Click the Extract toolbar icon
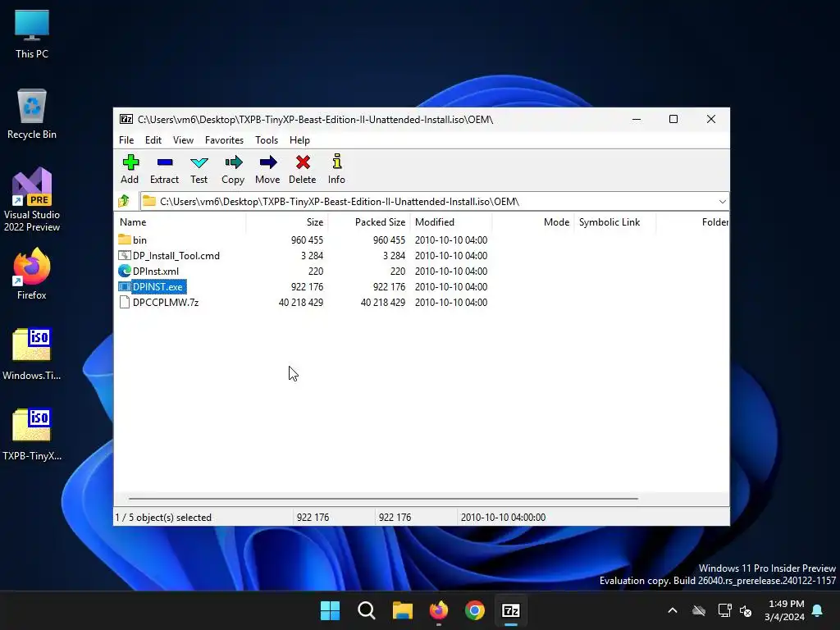The image size is (840, 630). (164, 162)
